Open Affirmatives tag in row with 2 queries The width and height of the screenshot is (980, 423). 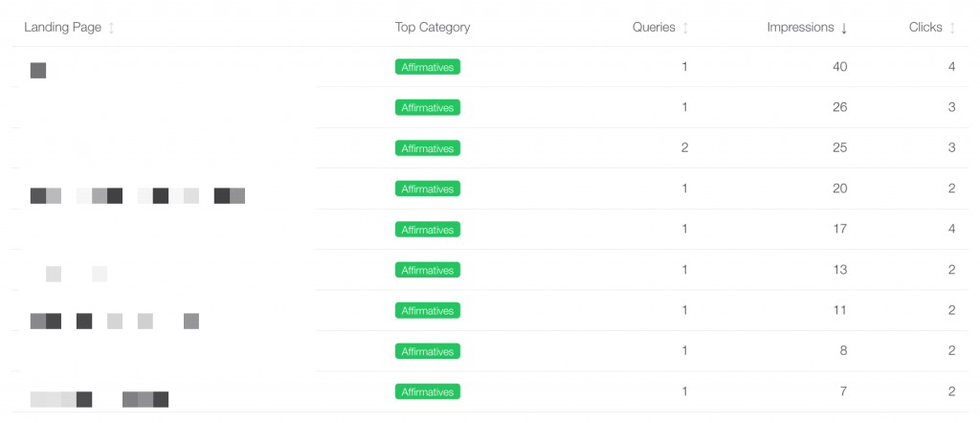pos(428,148)
